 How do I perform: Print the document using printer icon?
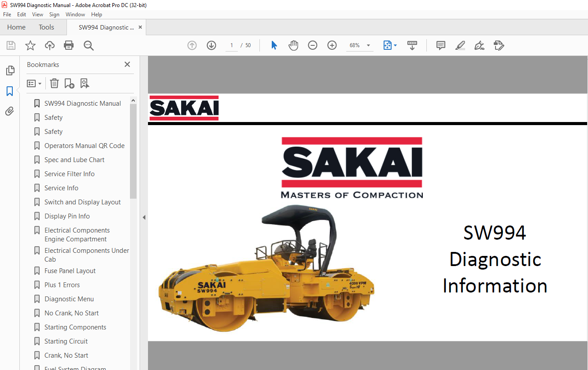click(x=69, y=45)
